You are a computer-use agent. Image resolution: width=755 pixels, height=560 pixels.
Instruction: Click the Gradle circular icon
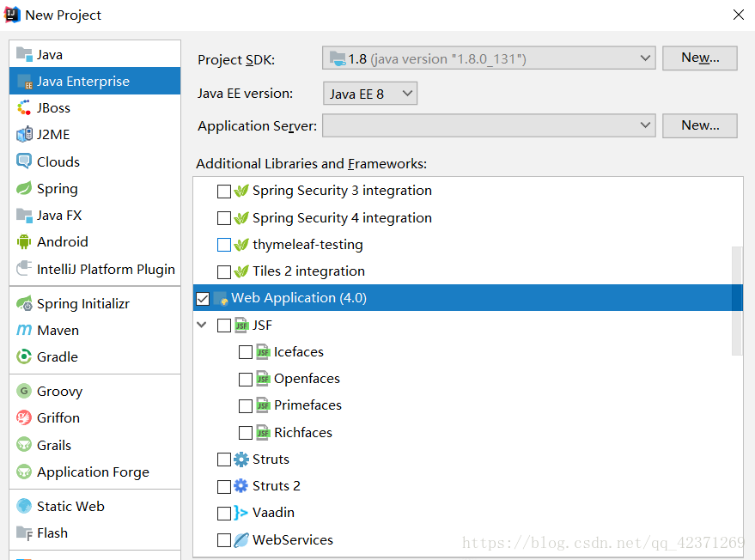tap(24, 356)
